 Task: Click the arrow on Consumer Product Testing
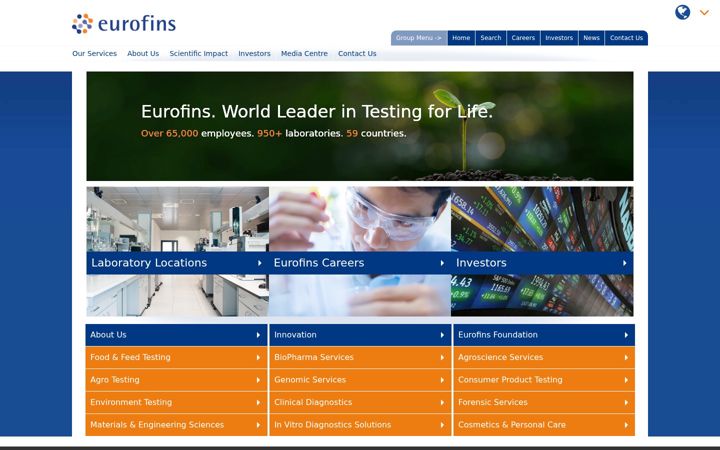point(626,380)
